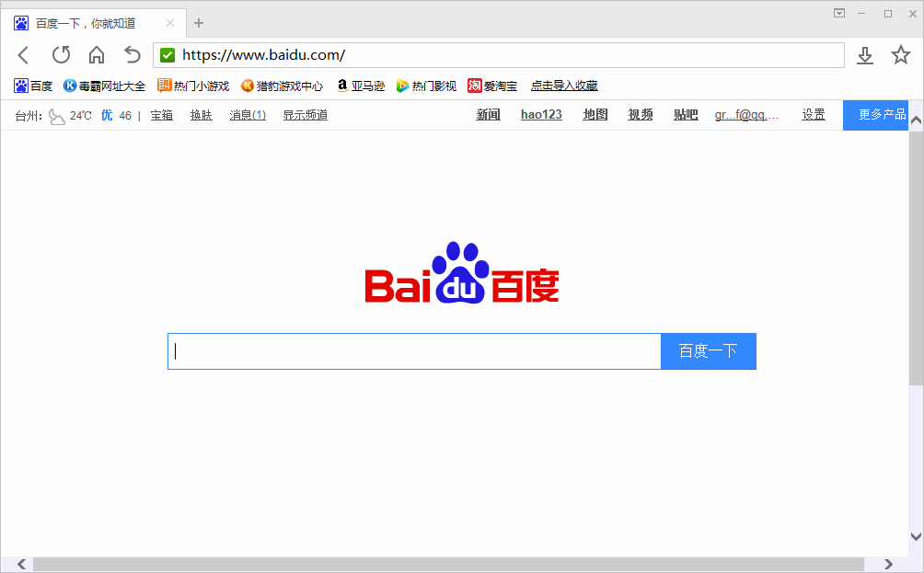Open a new tab with the plus icon
The image size is (924, 573).
(x=199, y=23)
